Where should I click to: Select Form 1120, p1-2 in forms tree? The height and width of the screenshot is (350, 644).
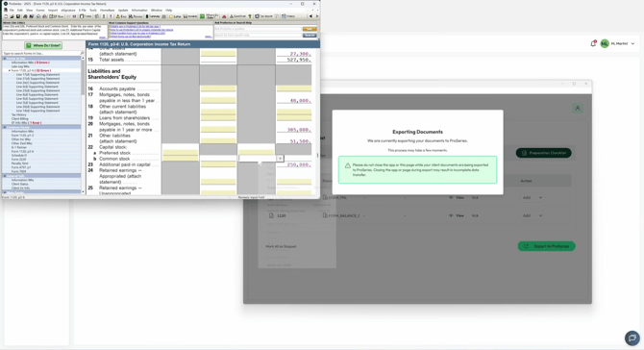click(x=23, y=136)
